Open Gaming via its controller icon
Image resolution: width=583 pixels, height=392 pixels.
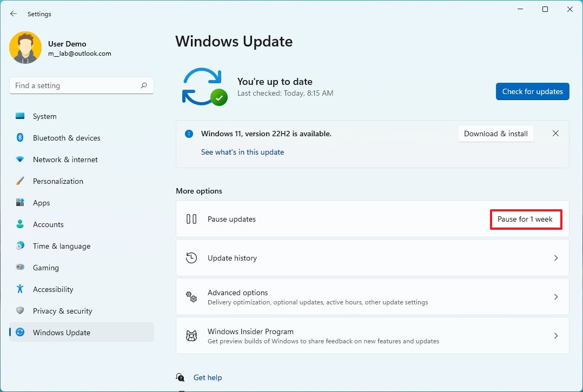[20, 268]
